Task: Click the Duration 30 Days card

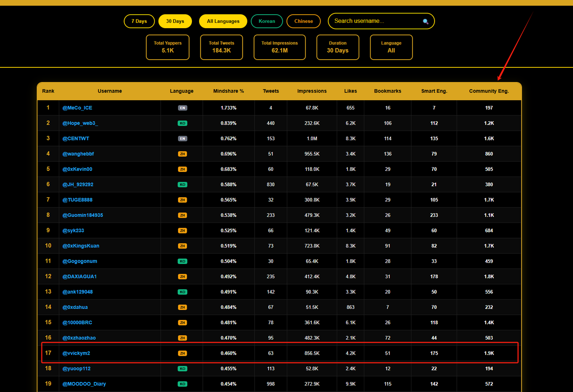Action: coord(338,47)
